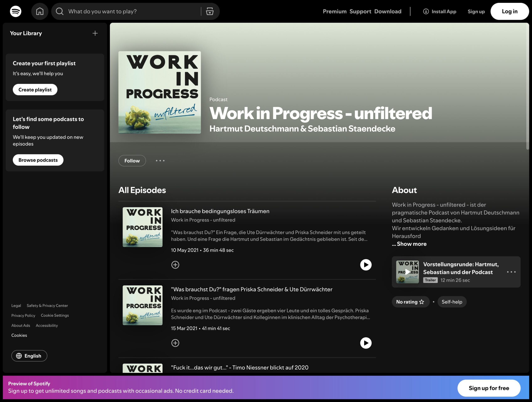Click Install App link

439,11
